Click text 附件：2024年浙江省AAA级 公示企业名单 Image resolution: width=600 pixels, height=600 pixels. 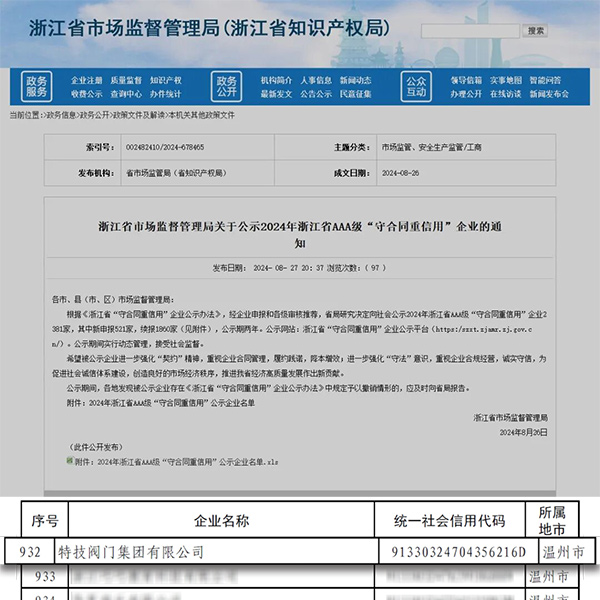click(x=161, y=403)
